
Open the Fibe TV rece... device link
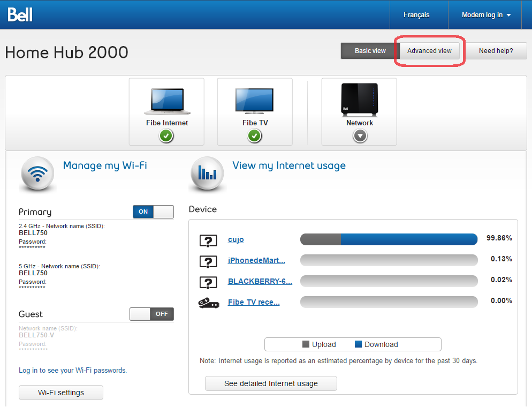254,302
